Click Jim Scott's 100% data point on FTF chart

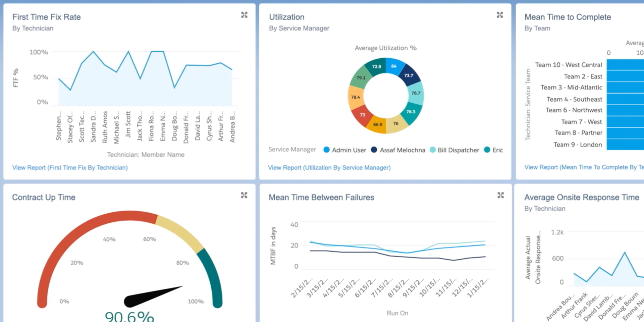point(128,52)
